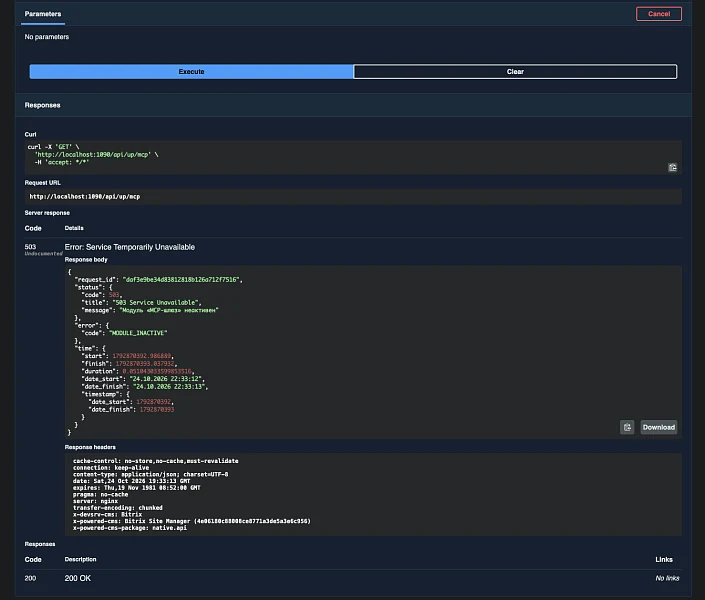The image size is (705, 600).
Task: Click the blue Execute button
Action: coord(191,72)
